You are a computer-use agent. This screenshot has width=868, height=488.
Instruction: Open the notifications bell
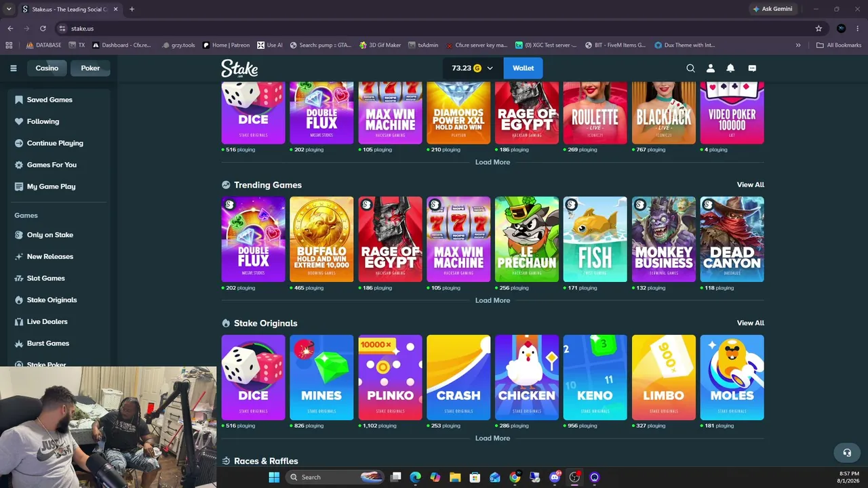click(730, 68)
